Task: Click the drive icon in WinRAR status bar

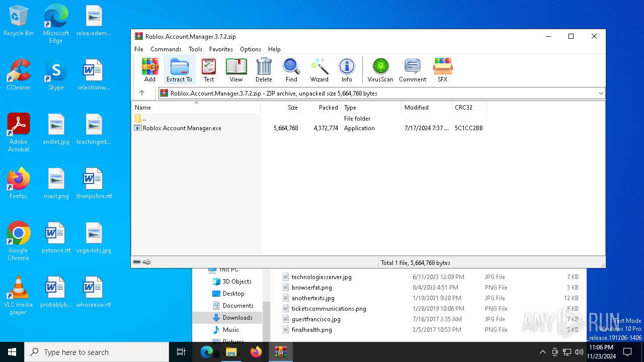Action: [137, 262]
